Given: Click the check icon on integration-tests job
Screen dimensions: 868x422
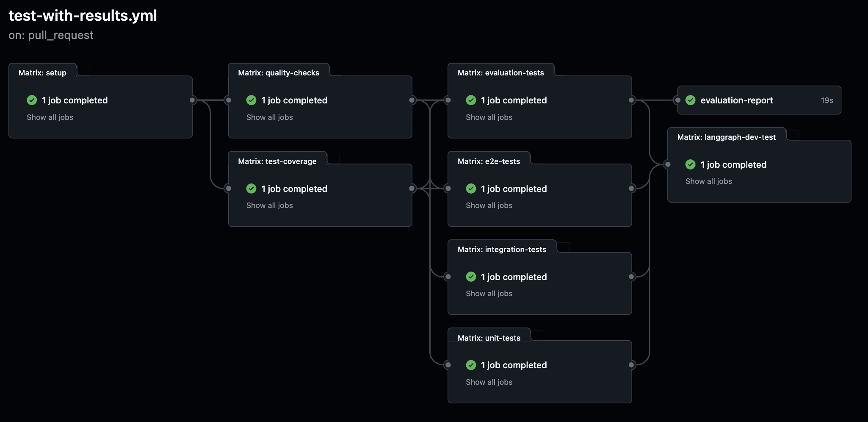Looking at the screenshot, I should pos(470,277).
